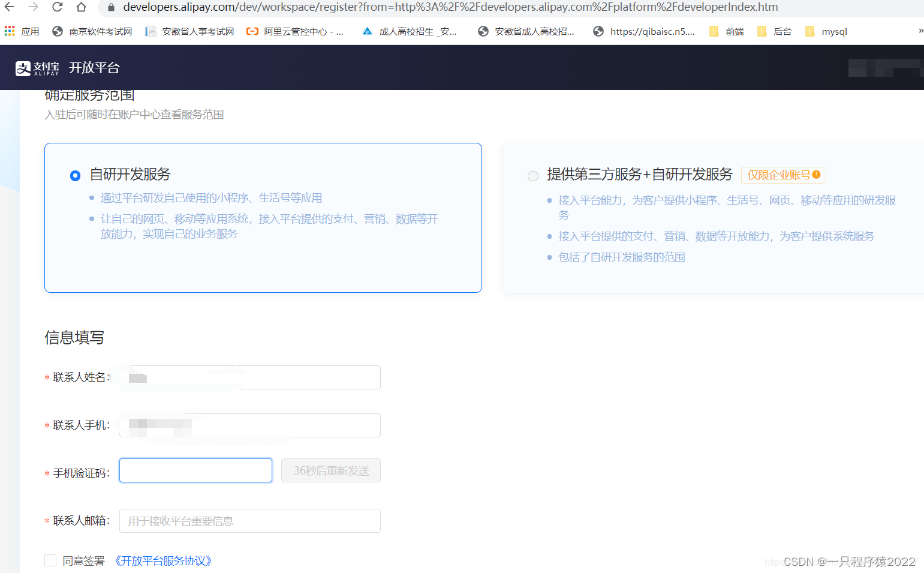This screenshot has height=573, width=924.
Task: Open 安徽省人事考试网 from bookmarks bar
Action: (x=189, y=31)
